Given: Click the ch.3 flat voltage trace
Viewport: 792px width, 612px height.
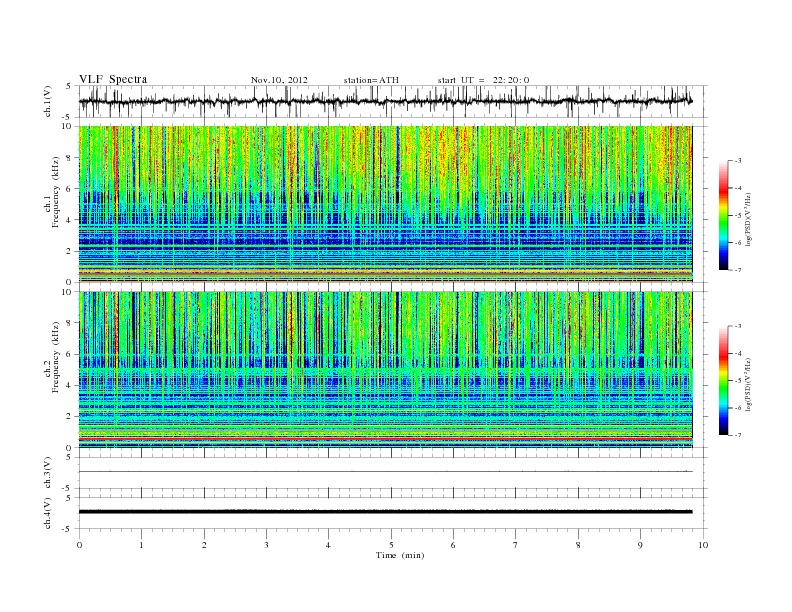Looking at the screenshot, I should tap(386, 472).
